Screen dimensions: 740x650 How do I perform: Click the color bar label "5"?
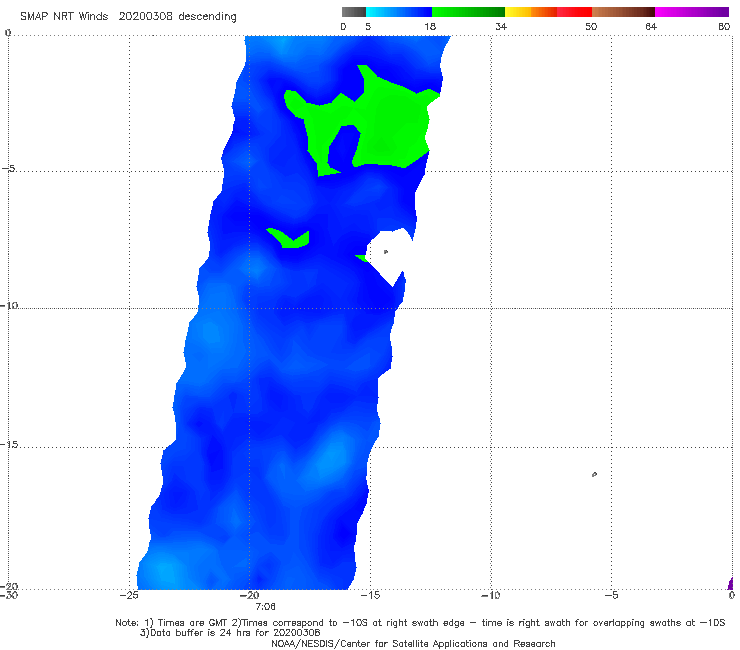(x=368, y=26)
